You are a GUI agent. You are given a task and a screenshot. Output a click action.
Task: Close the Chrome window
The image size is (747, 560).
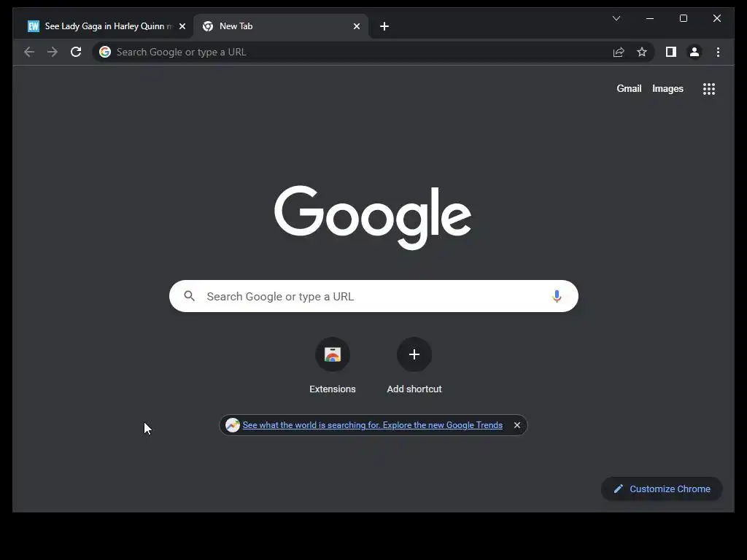click(x=716, y=18)
